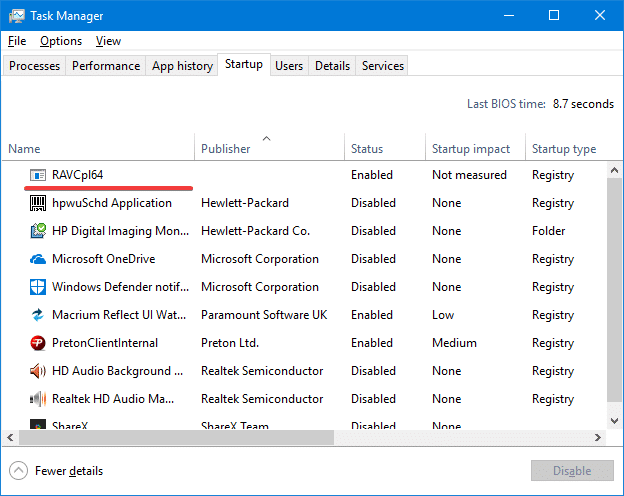The height and width of the screenshot is (496, 624).
Task: Select the Windows Defender notif... entry
Action: (121, 287)
